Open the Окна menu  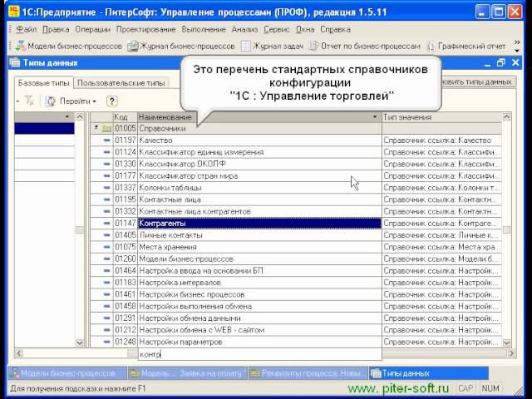coord(305,30)
